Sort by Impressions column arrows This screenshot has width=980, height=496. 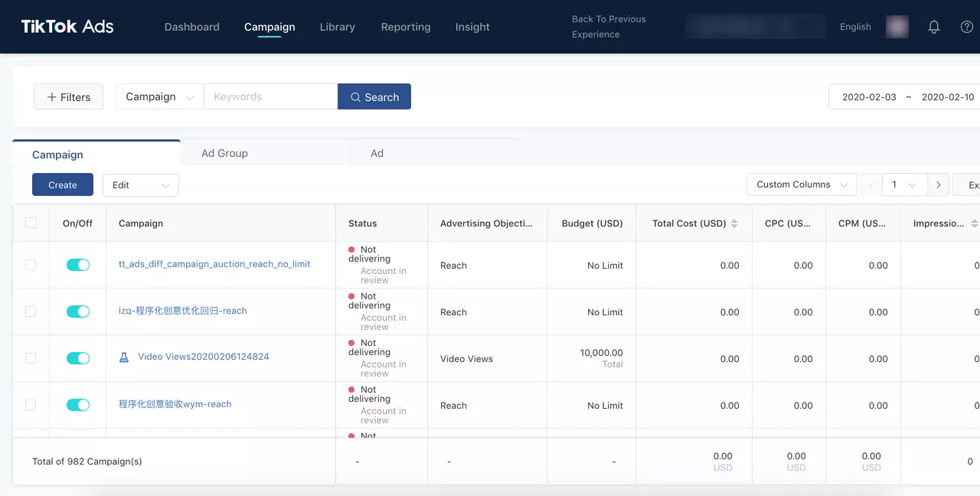(x=974, y=224)
